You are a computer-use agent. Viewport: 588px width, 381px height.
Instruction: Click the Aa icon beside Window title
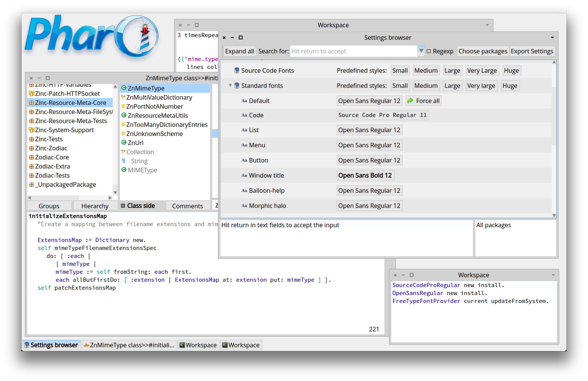(x=244, y=175)
